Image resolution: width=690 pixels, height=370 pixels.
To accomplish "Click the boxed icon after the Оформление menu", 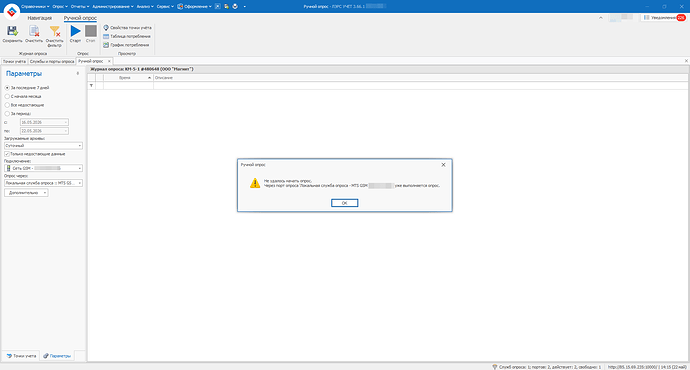I will [x=217, y=6].
